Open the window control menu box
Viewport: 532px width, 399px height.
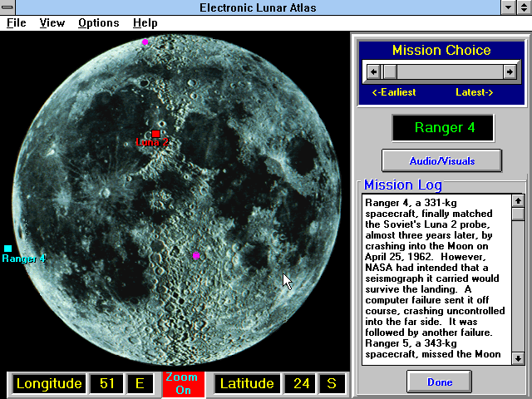tap(7, 7)
